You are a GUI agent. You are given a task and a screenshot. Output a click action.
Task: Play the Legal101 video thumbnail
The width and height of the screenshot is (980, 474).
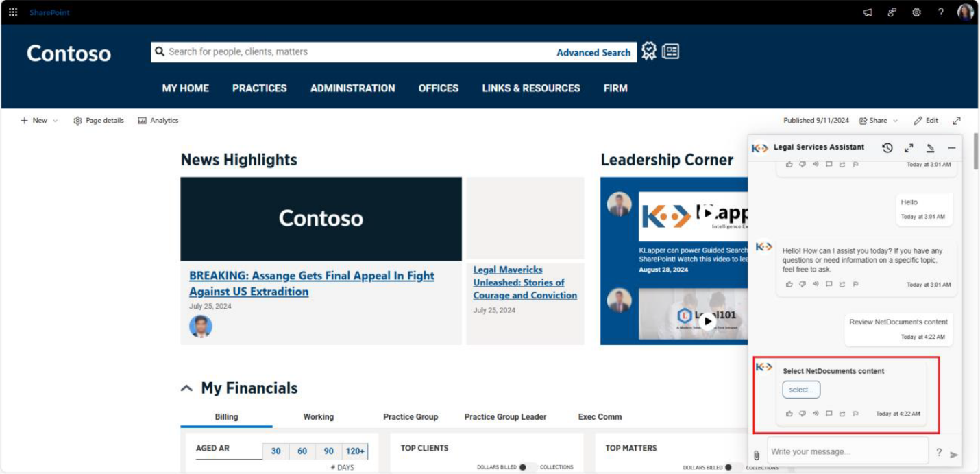(708, 321)
